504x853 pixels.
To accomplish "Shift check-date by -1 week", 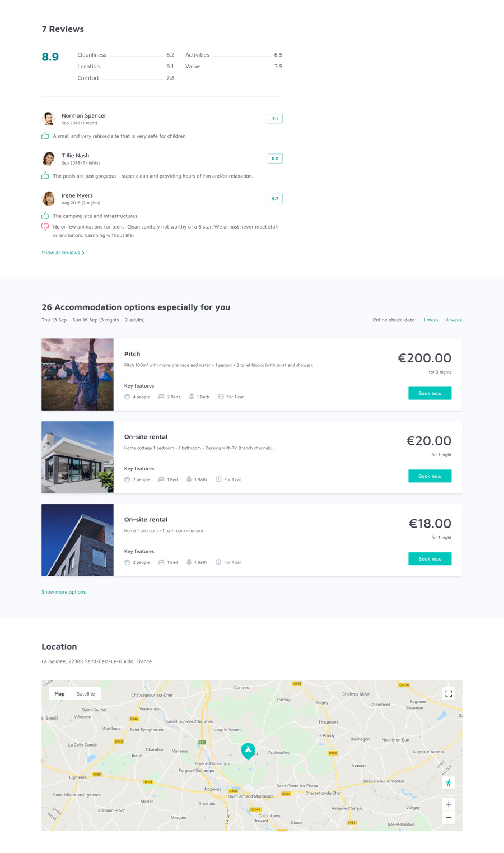I will point(430,320).
